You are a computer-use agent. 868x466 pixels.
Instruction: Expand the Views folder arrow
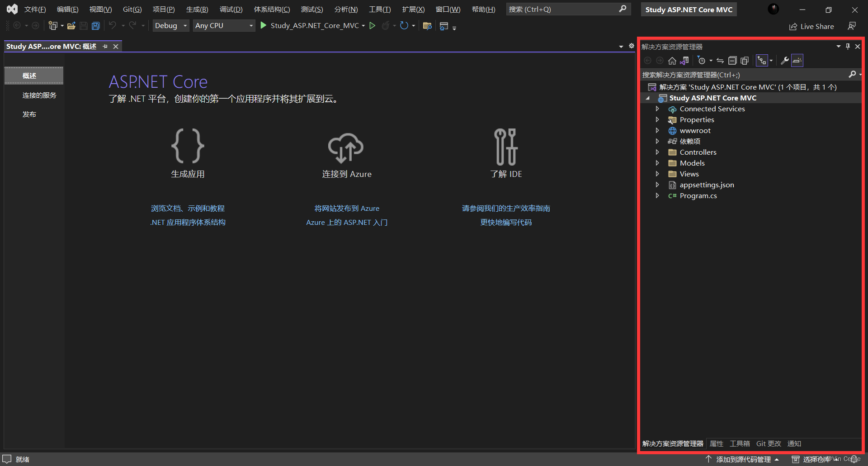click(x=657, y=174)
